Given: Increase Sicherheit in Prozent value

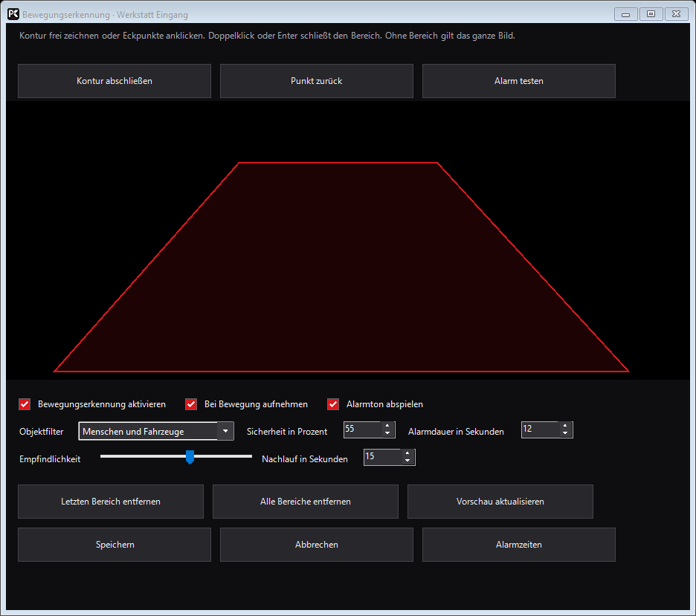Looking at the screenshot, I should point(387,426).
